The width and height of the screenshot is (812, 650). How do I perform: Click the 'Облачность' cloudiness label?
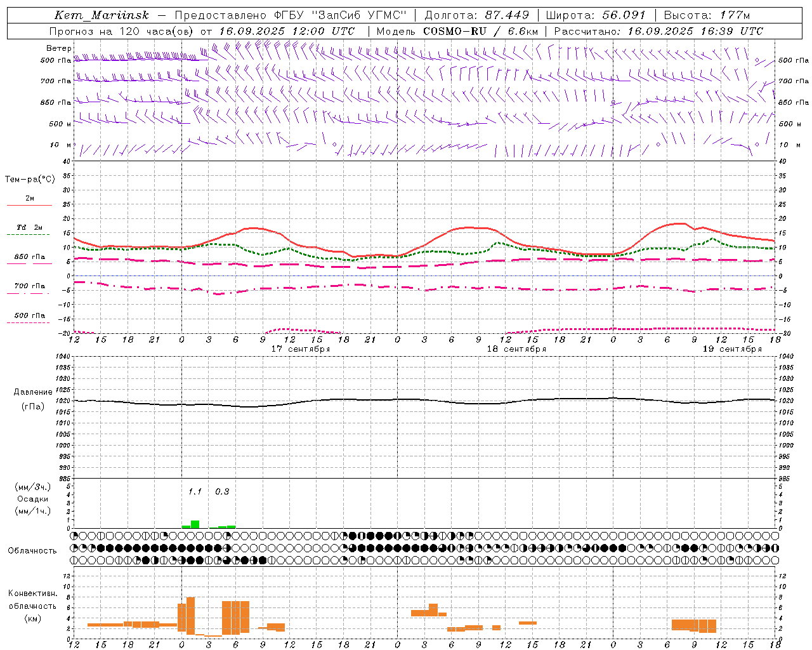point(32,551)
